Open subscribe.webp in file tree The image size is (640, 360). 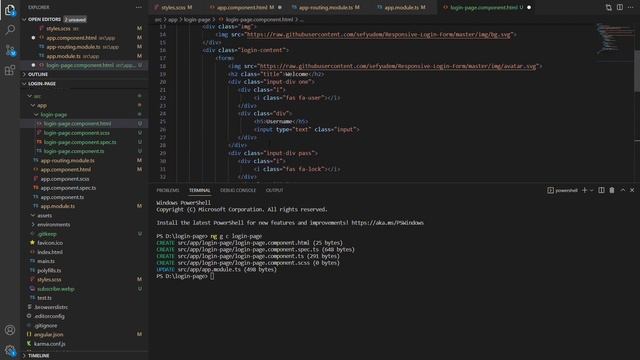tap(56, 289)
